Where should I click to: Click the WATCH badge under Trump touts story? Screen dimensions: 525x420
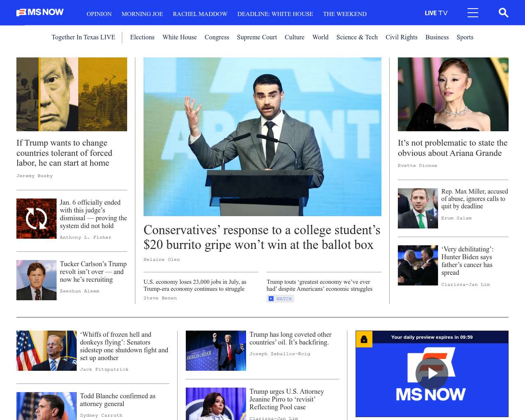click(280, 299)
